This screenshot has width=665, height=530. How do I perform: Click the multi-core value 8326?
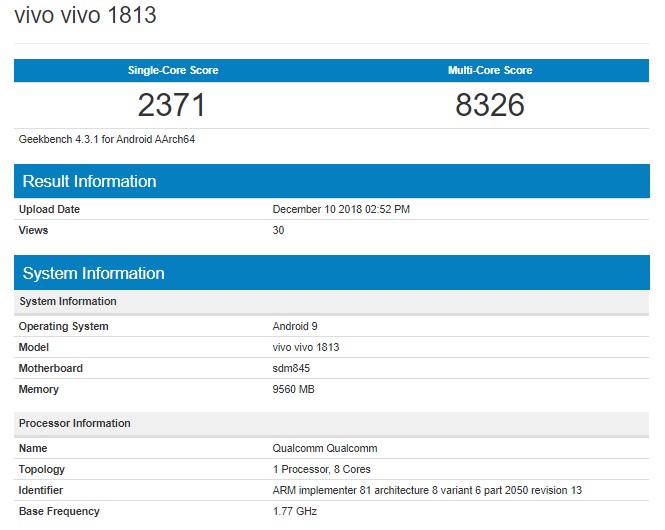[490, 105]
